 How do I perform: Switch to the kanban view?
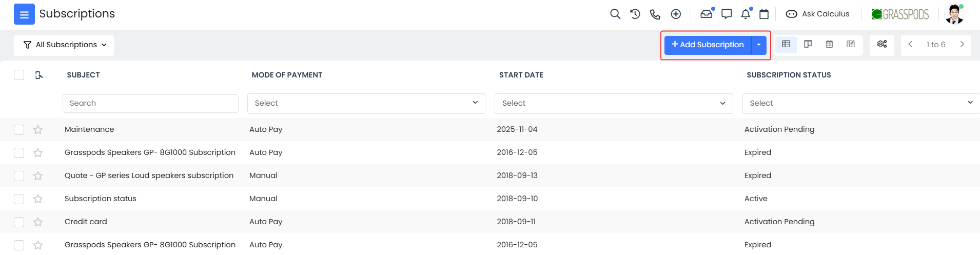[x=808, y=45]
